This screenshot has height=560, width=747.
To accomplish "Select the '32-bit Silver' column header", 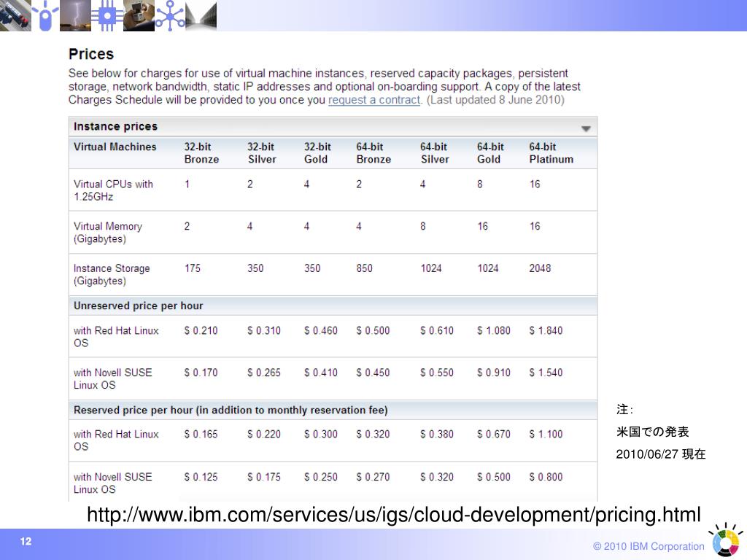I will (x=262, y=153).
